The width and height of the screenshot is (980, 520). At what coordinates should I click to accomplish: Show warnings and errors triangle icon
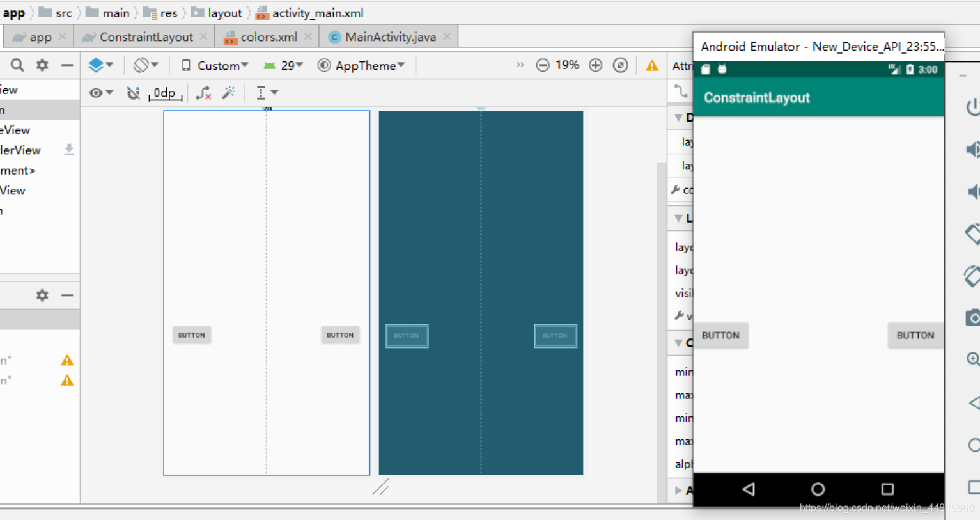pos(651,65)
